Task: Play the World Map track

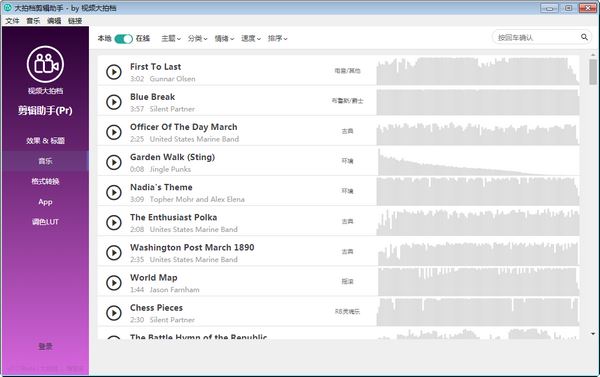Action: pyautogui.click(x=114, y=282)
